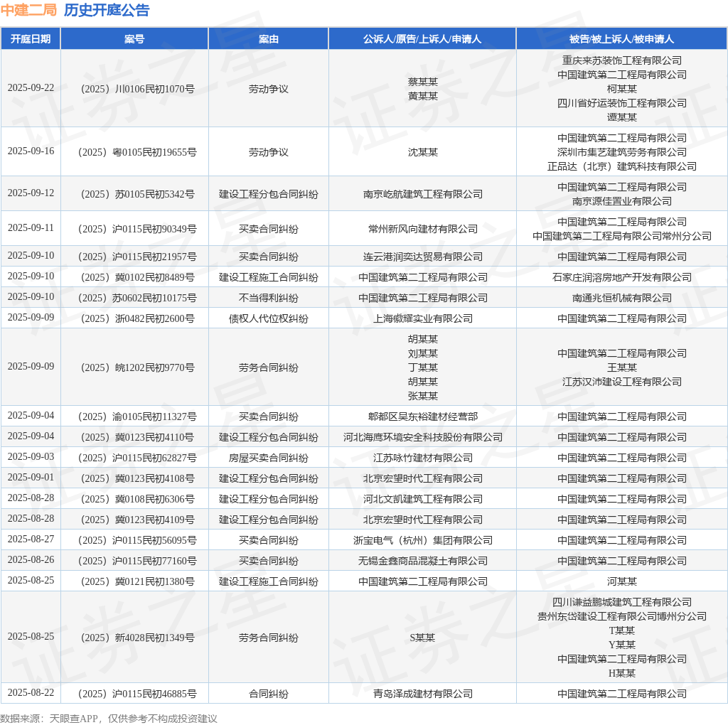Select case number 沪0115民初46885号
This screenshot has width=728, height=725.
pyautogui.click(x=137, y=694)
